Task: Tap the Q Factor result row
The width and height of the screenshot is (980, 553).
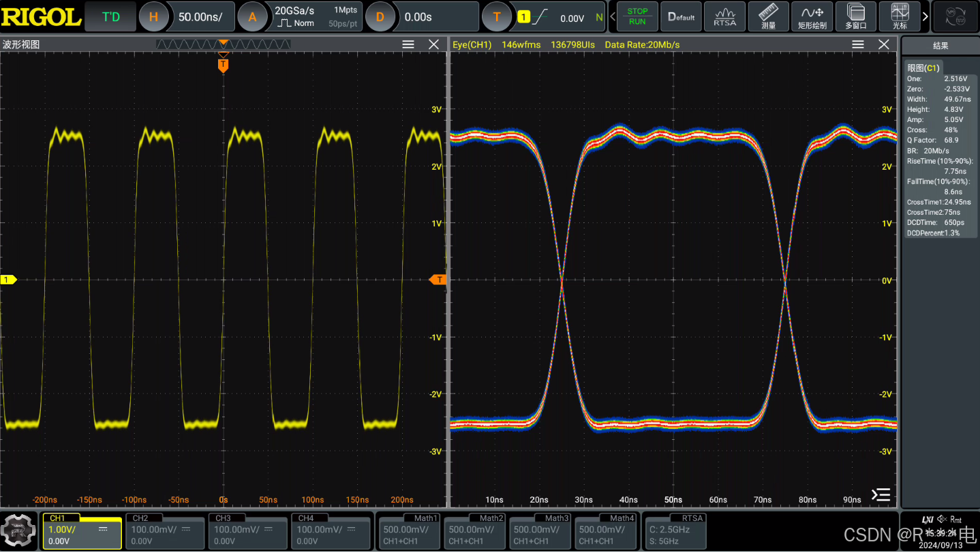Action: 940,140
